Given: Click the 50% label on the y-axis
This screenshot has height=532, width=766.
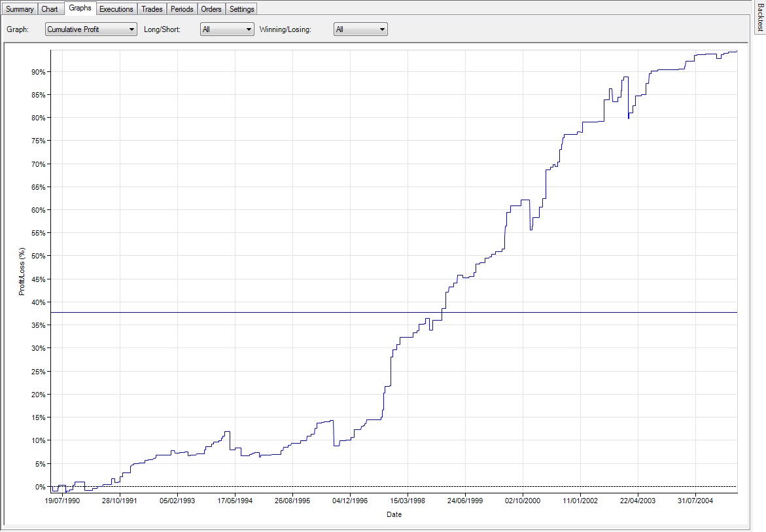Looking at the screenshot, I should click(38, 256).
